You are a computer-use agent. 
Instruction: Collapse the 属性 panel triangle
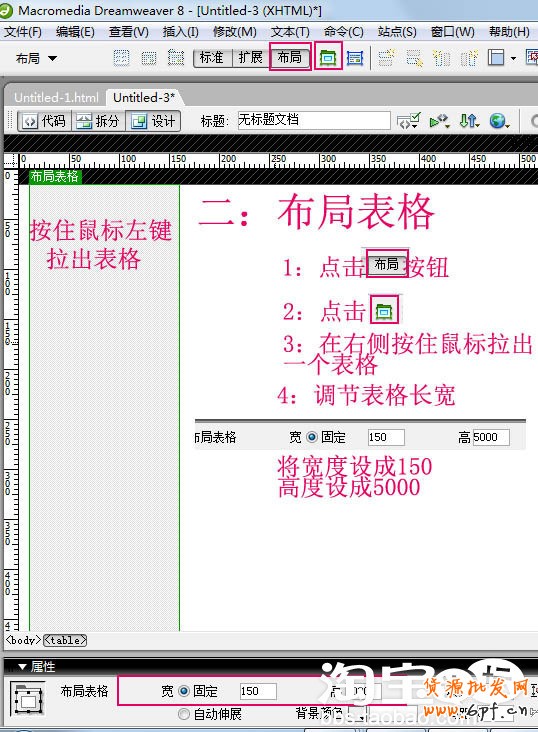click(x=22, y=667)
